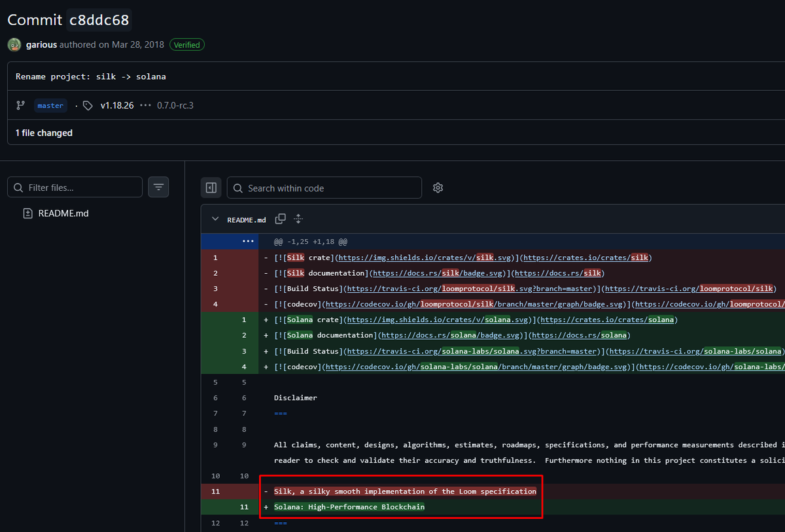Expand all lines icon next to README.md
The width and height of the screenshot is (785, 532).
coord(298,219)
